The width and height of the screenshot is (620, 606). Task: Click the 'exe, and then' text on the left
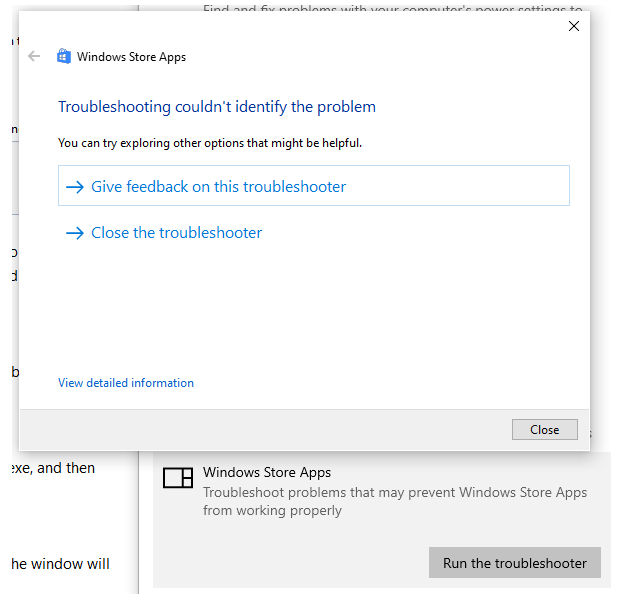[51, 468]
